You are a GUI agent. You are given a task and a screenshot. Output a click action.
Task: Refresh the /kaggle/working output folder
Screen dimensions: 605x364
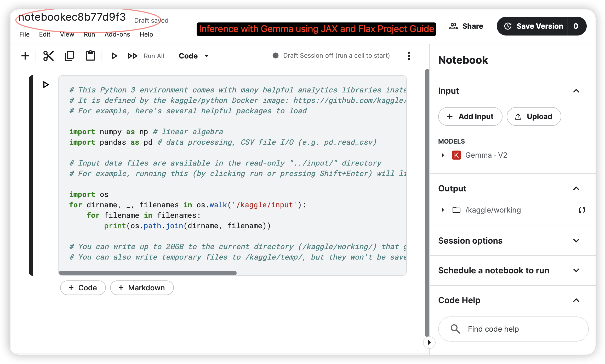(582, 210)
